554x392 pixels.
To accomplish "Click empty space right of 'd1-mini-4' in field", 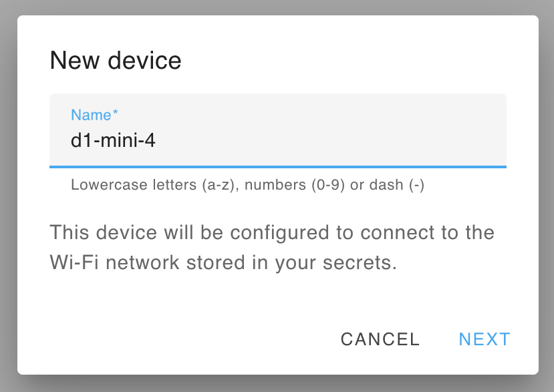I will [x=334, y=141].
